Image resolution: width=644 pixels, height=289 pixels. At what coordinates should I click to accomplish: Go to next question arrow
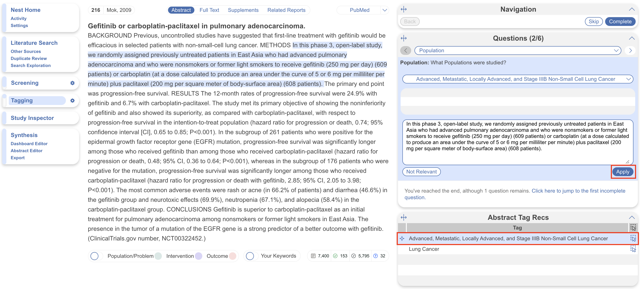click(x=630, y=51)
